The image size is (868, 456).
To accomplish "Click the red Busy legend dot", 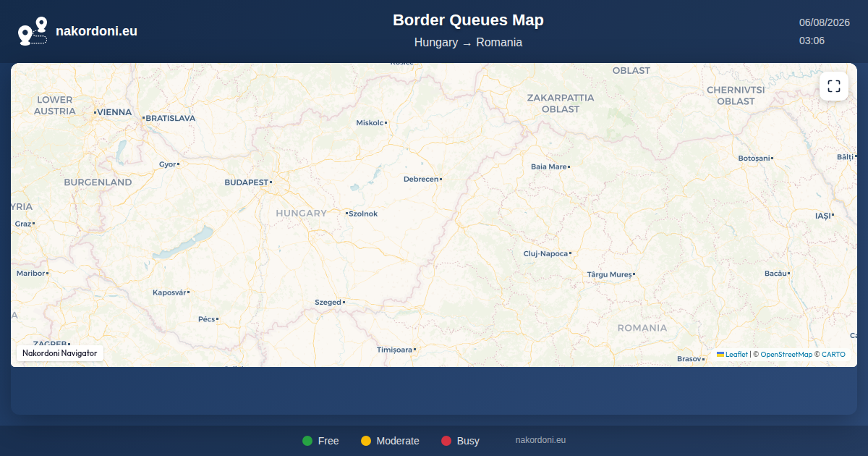I will click(x=446, y=441).
